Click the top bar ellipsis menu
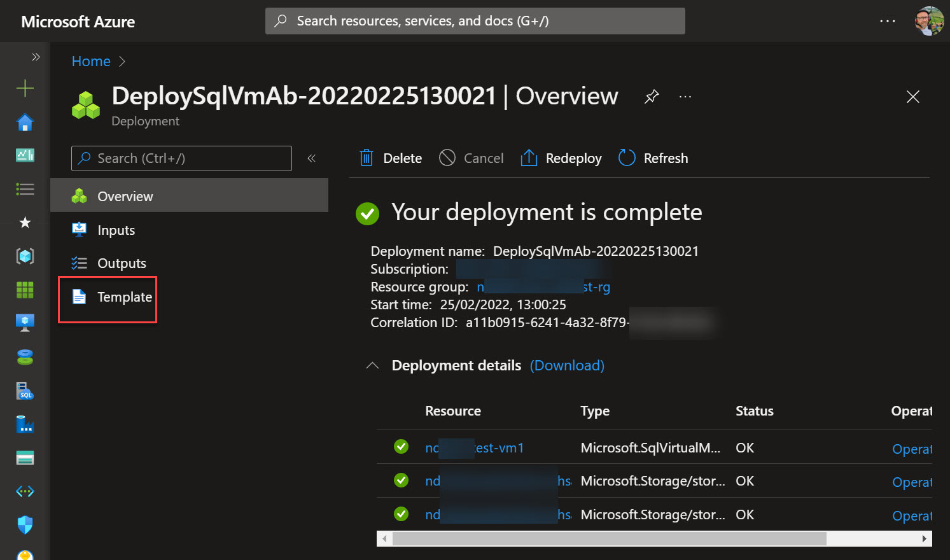Screen dimensions: 950x560 click(887, 21)
